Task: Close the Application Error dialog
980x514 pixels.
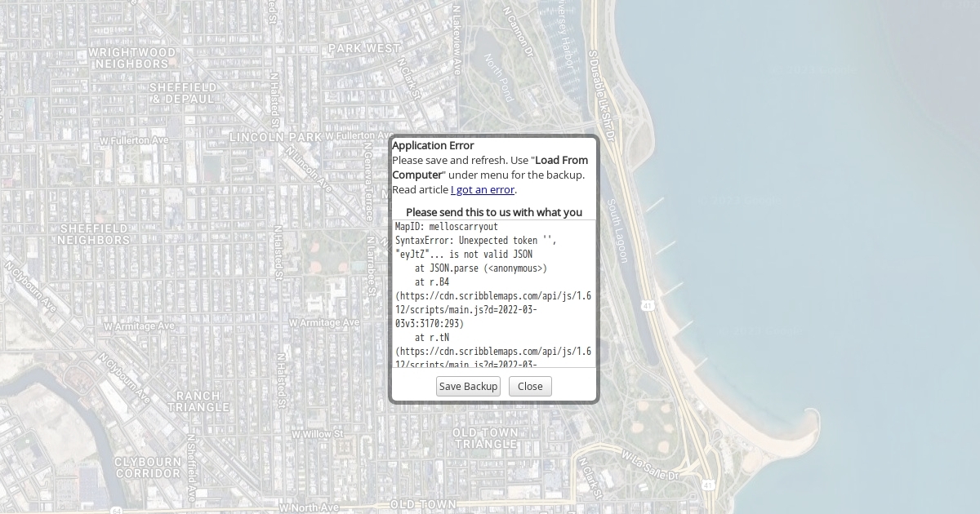Action: click(530, 386)
